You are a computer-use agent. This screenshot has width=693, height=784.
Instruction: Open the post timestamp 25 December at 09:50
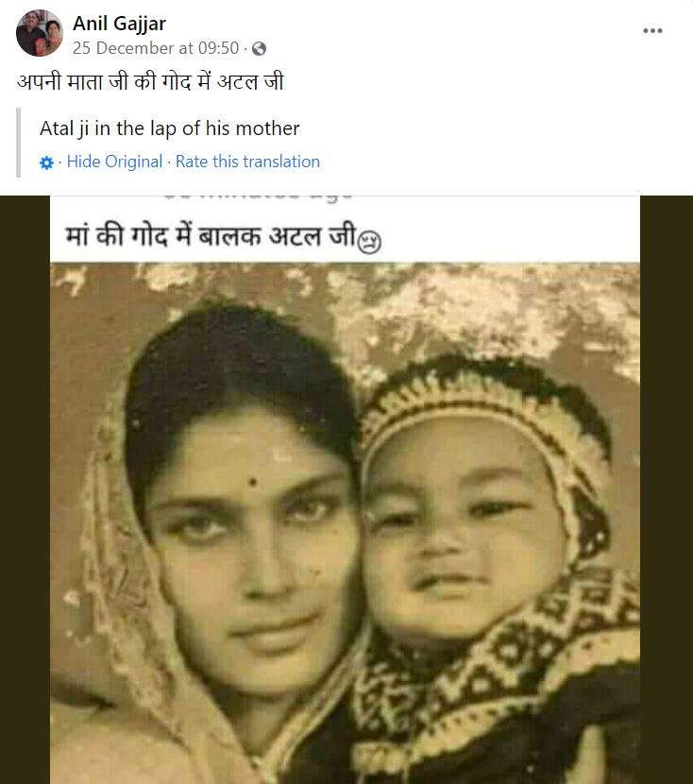click(156, 48)
